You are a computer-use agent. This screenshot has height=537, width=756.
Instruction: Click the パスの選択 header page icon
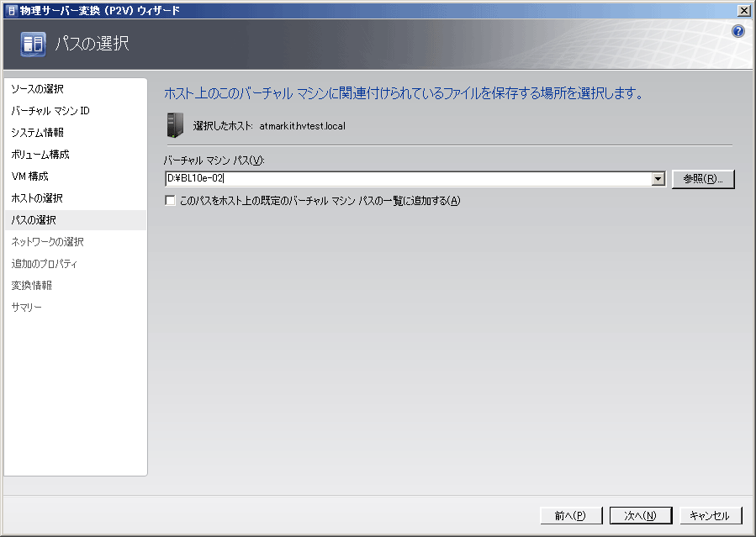click(34, 44)
